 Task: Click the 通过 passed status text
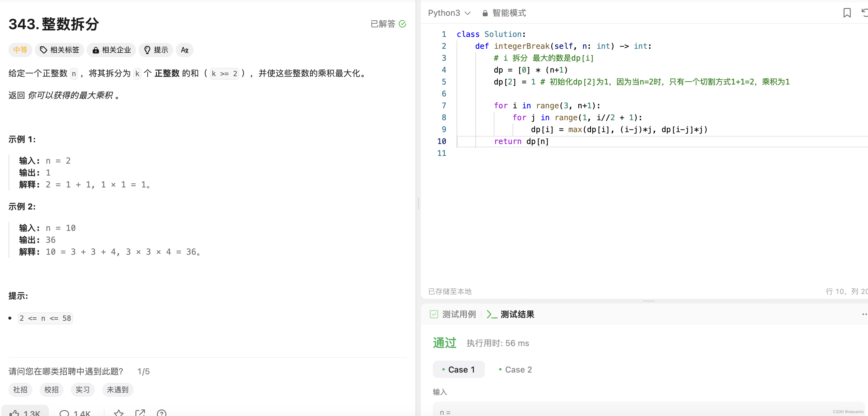pyautogui.click(x=444, y=343)
